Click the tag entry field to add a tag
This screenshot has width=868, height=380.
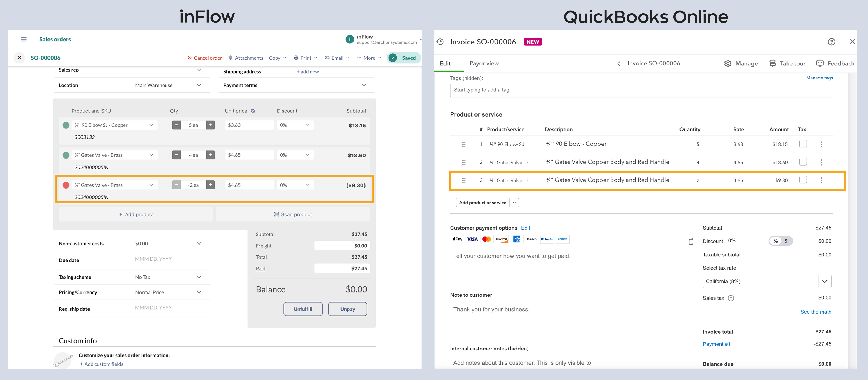coord(640,90)
